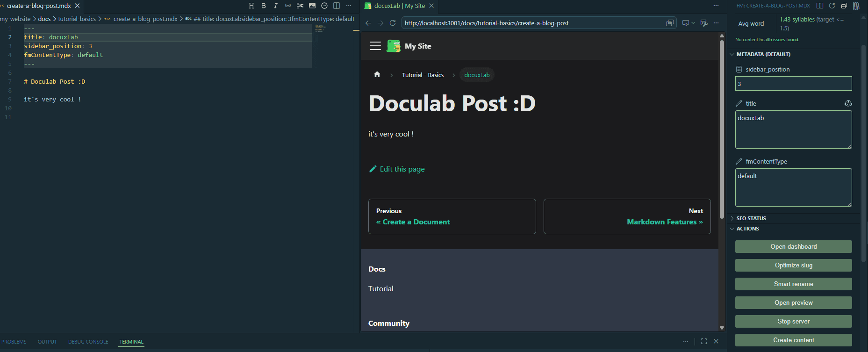Insert an image using the picture icon
Screen dimensions: 868x352
pyautogui.click(x=312, y=6)
